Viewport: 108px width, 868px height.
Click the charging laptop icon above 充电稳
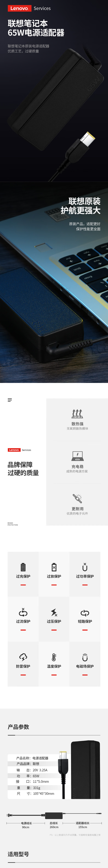click(77, 456)
